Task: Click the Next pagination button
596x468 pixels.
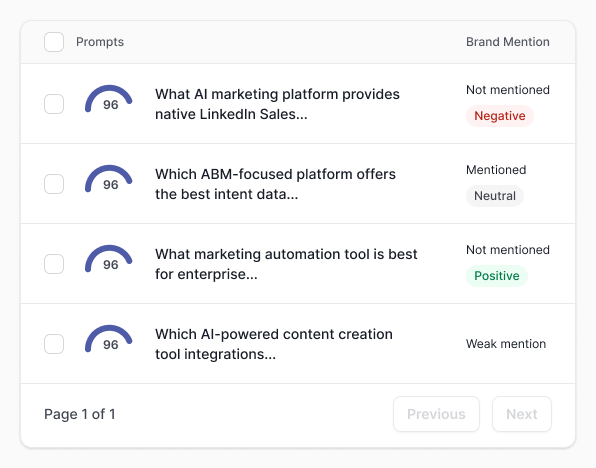Action: click(522, 414)
